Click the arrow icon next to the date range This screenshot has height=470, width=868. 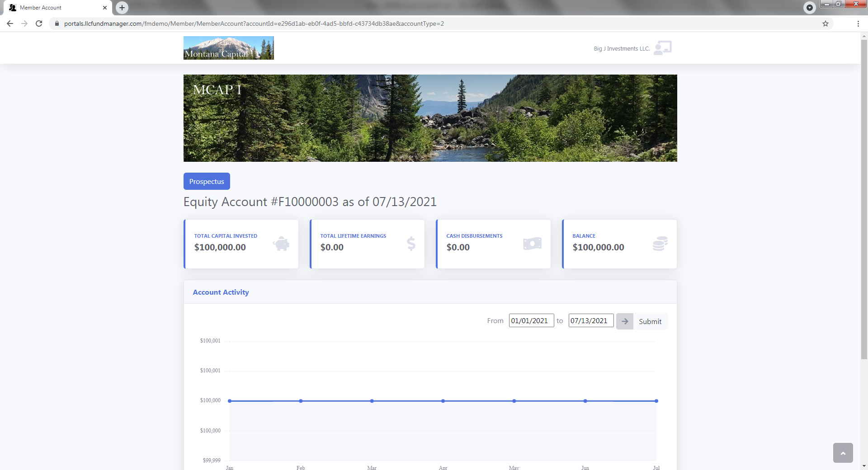coord(624,321)
